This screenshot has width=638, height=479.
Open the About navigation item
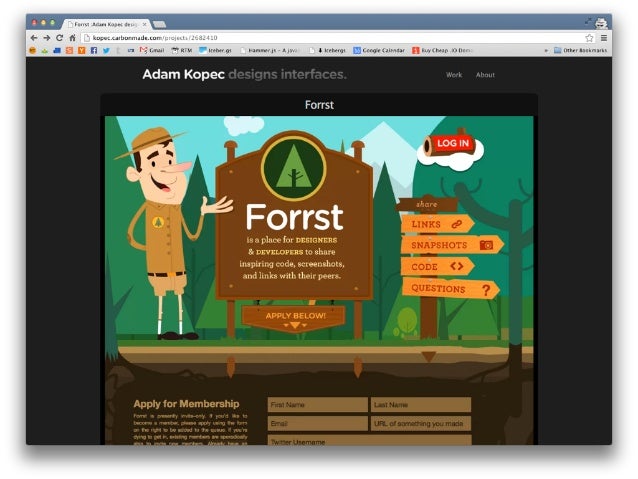click(x=485, y=75)
